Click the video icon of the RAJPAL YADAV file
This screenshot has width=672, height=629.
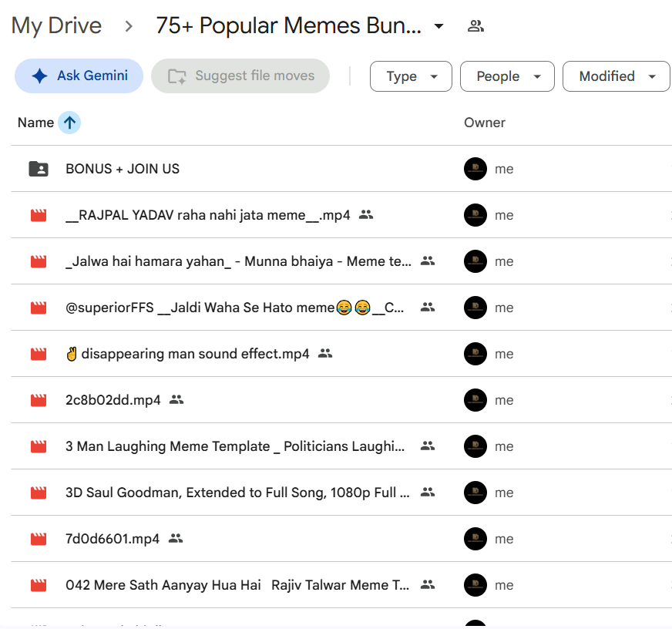click(39, 215)
